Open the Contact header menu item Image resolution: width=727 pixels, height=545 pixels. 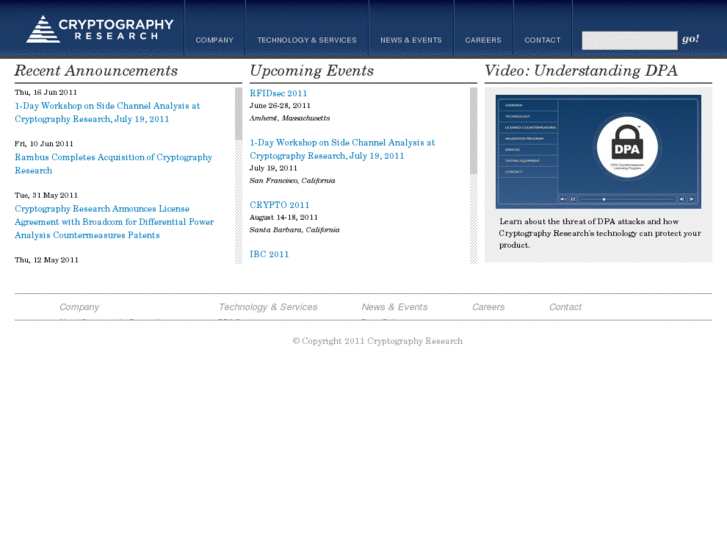(542, 40)
